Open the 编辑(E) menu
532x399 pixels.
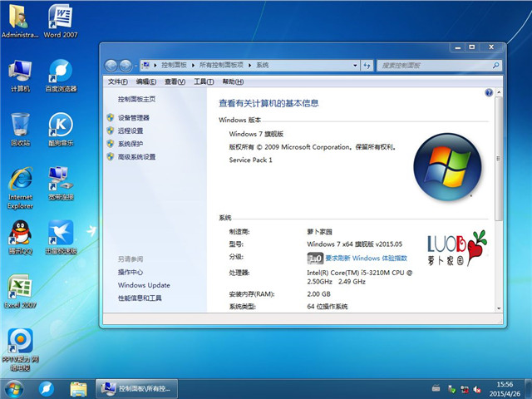pos(146,81)
